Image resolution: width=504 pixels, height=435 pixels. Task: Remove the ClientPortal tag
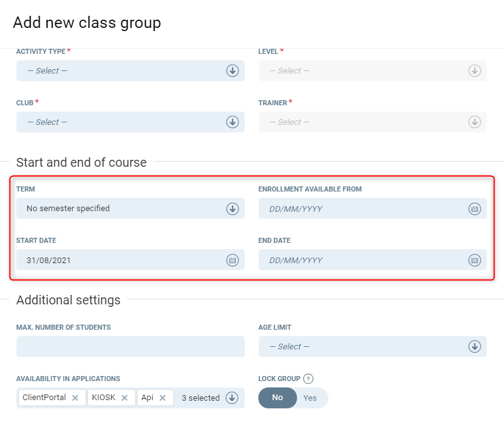pyautogui.click(x=75, y=398)
